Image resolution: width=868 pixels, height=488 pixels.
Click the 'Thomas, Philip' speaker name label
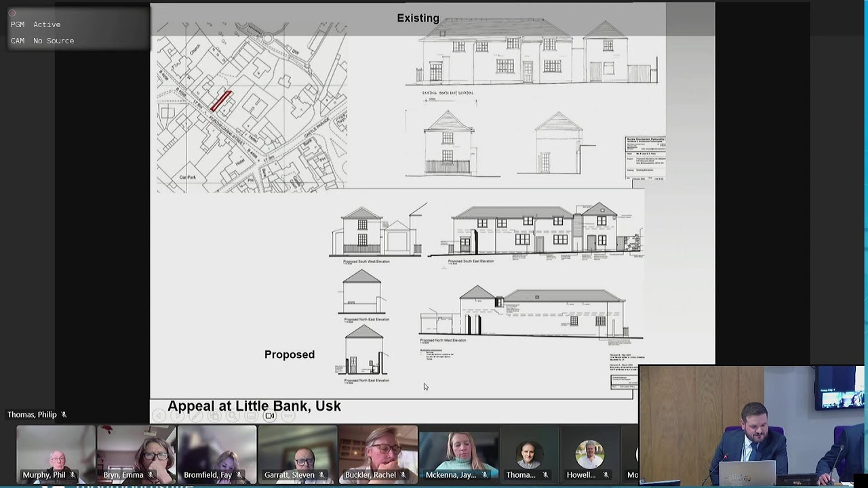[32, 415]
